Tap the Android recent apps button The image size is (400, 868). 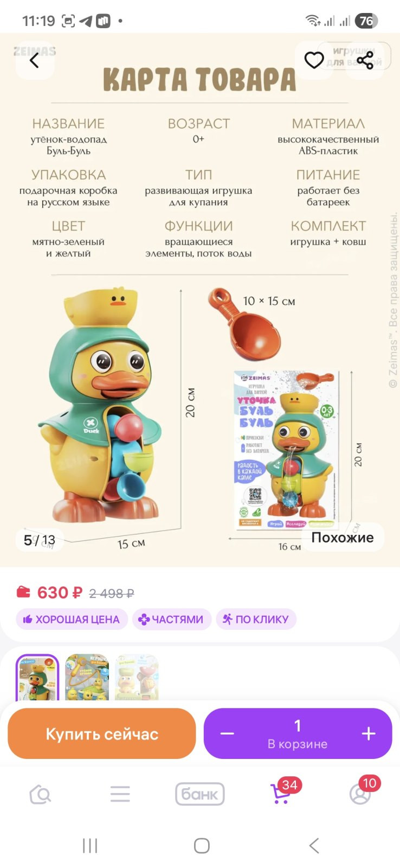[x=90, y=845]
